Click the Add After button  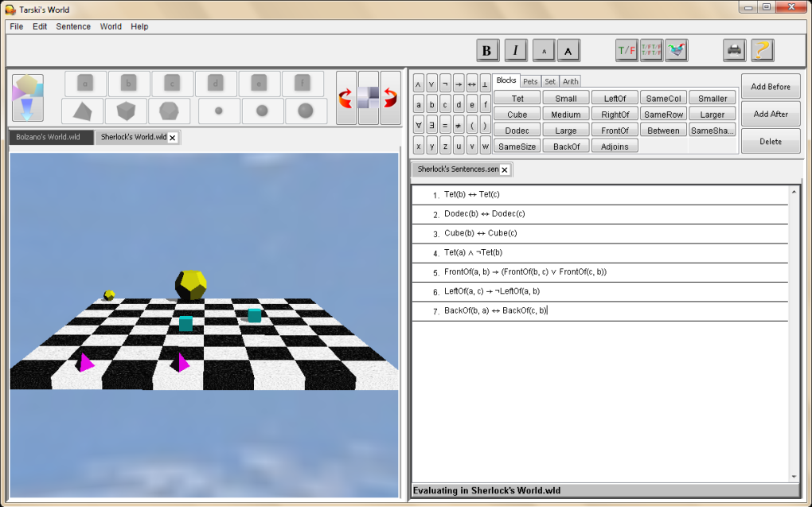pos(771,114)
